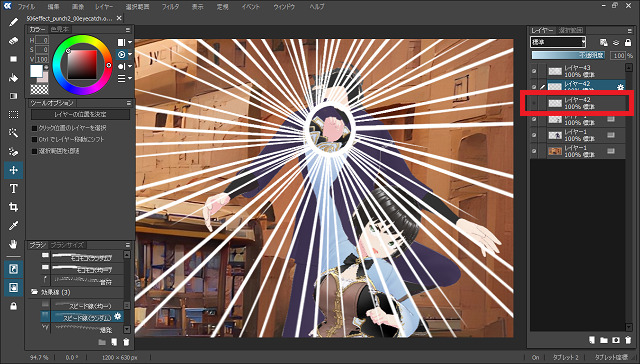Select the Eyedropper tool
Image resolution: width=640 pixels, height=364 pixels.
pyautogui.click(x=13, y=226)
